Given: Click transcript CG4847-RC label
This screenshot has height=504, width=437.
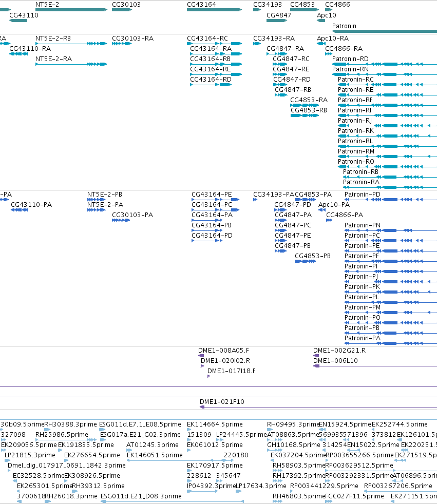Looking at the screenshot, I should tap(291, 59).
